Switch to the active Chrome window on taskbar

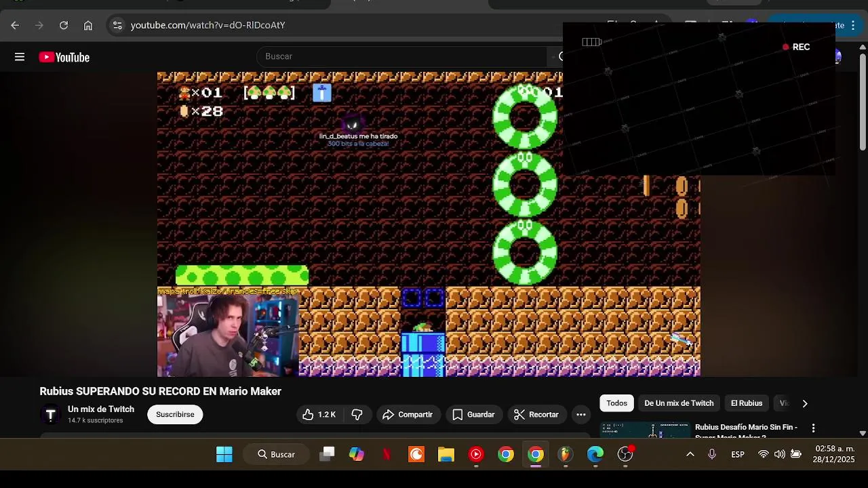(536, 454)
